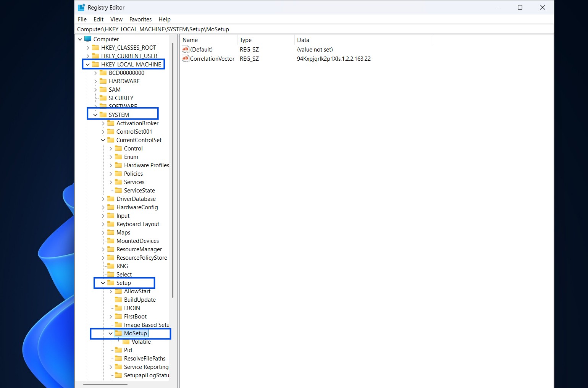Collapse the HKEY_LOCAL_MACHINE hive
The height and width of the screenshot is (388, 588).
pyautogui.click(x=88, y=65)
